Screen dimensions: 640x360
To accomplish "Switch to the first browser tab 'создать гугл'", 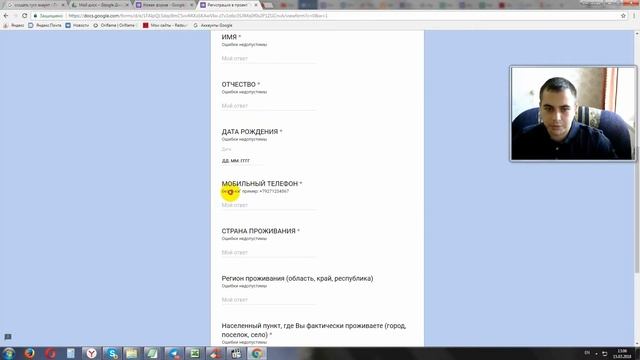I will coord(36,5).
